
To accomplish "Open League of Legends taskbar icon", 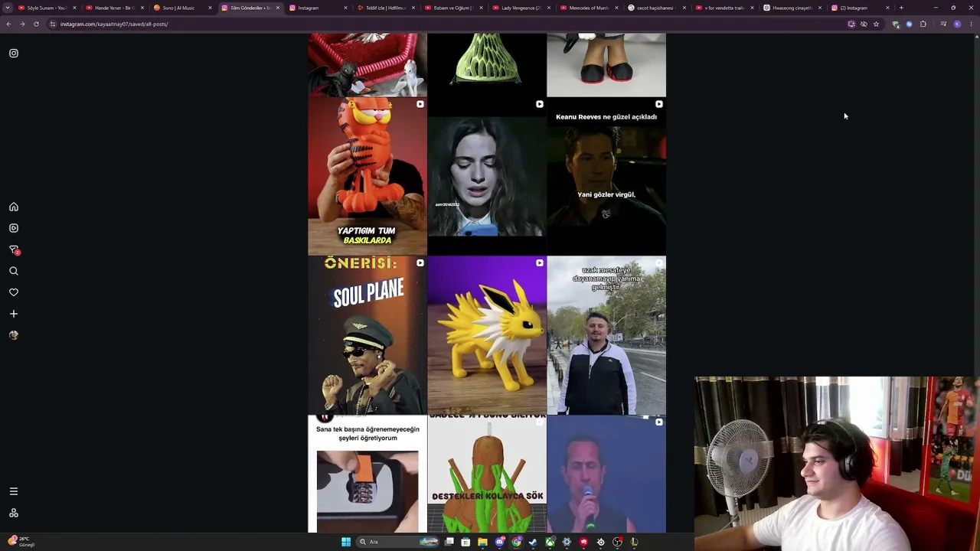I will pyautogui.click(x=634, y=542).
